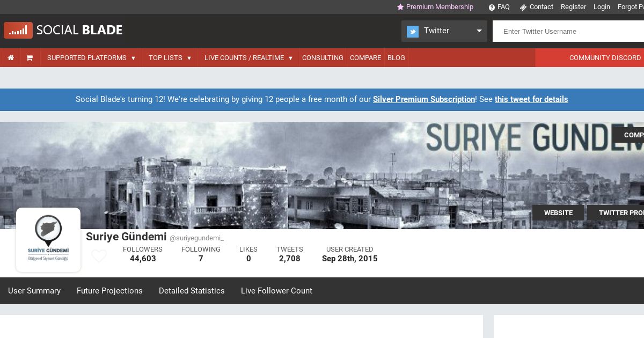The height and width of the screenshot is (338, 644).
Task: Click the Premium Membership link
Action: point(440,7)
